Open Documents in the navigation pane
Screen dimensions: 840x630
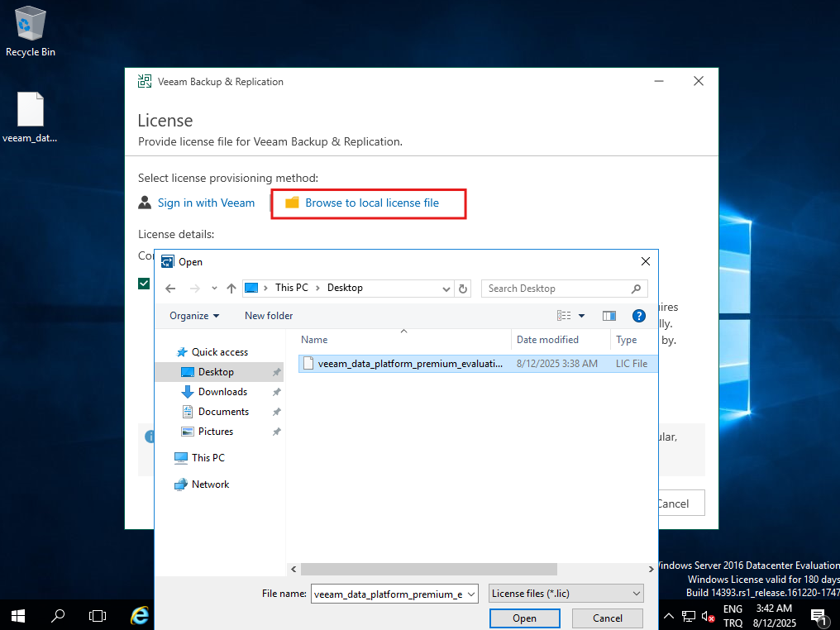coord(223,412)
